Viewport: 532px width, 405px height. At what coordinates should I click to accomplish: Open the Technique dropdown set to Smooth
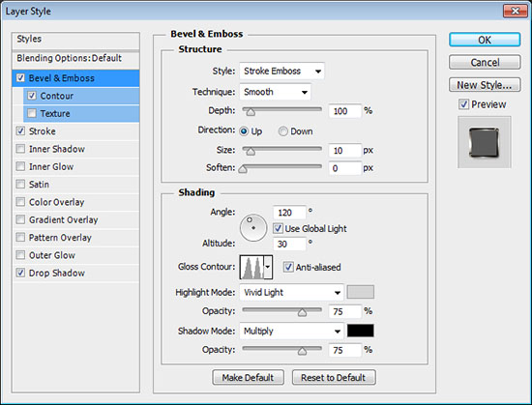(275, 92)
